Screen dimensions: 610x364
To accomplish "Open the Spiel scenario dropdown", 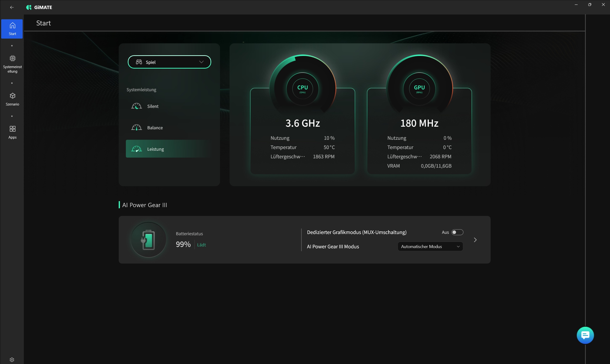I will (x=201, y=62).
